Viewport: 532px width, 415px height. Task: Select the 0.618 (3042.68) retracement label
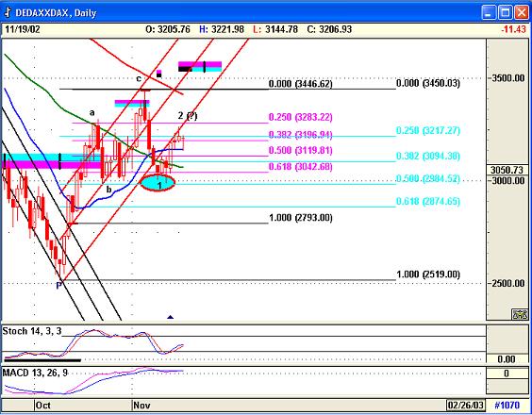301,167
